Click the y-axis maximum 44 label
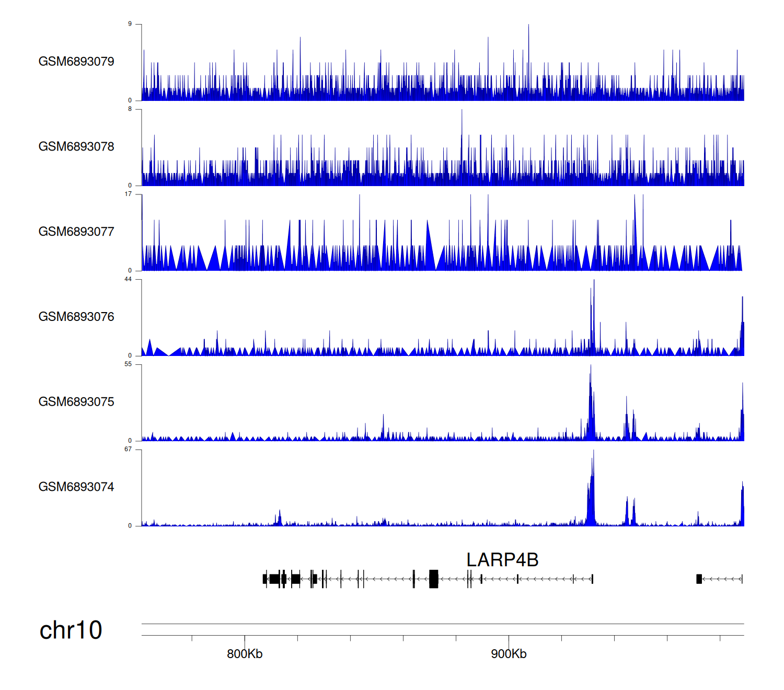The height and width of the screenshot is (690, 784). click(x=128, y=279)
